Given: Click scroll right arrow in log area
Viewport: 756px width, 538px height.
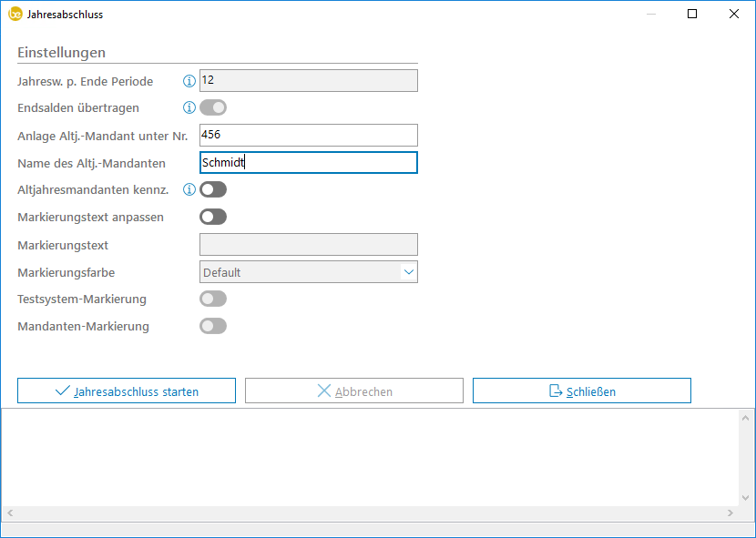Looking at the screenshot, I should 729,513.
